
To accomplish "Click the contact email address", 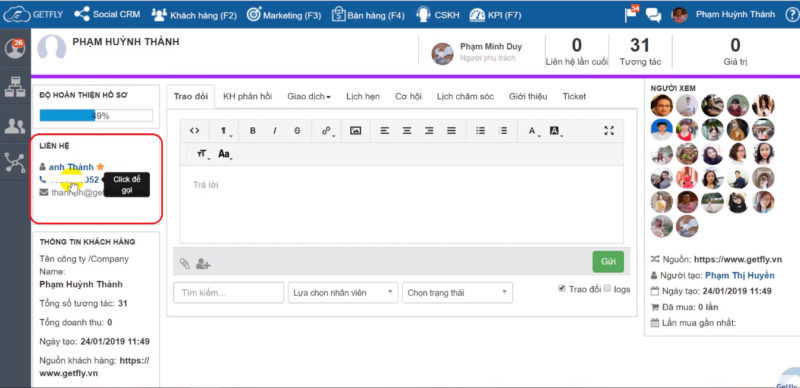I will (77, 192).
